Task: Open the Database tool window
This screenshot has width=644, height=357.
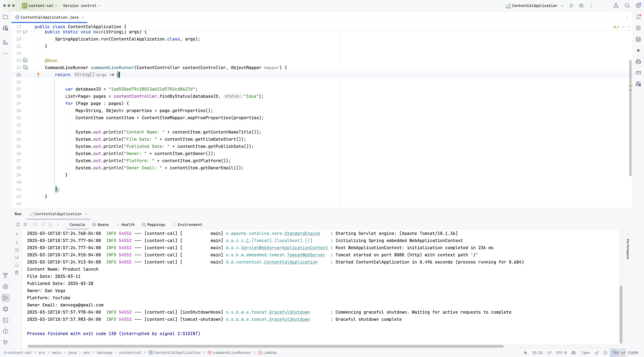Action: (x=638, y=39)
